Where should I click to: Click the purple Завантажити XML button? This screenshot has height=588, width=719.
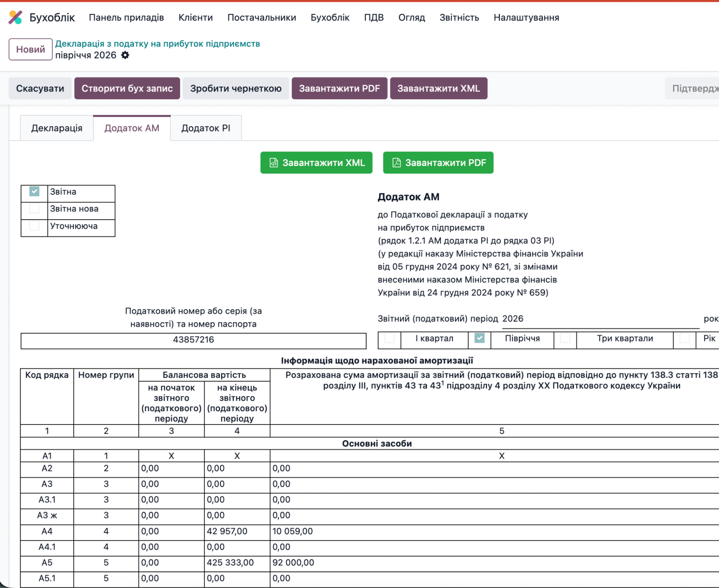pyautogui.click(x=439, y=88)
